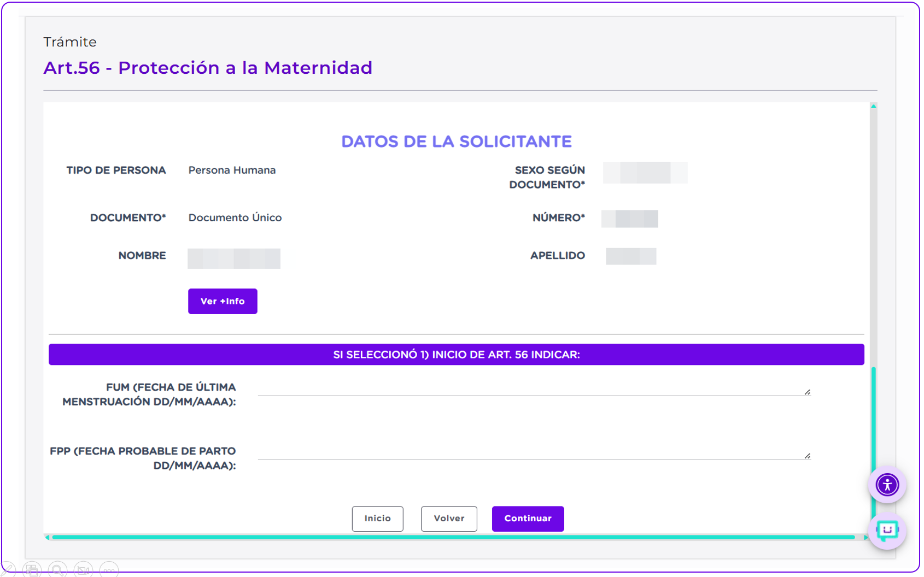This screenshot has width=924, height=577.
Task: Open the chatbot assistant bubble
Action: [887, 529]
